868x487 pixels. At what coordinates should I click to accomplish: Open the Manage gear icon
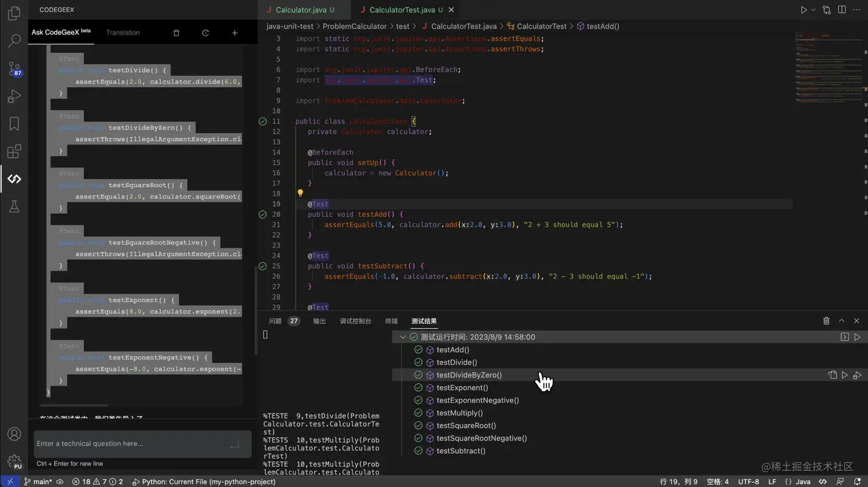(x=14, y=461)
